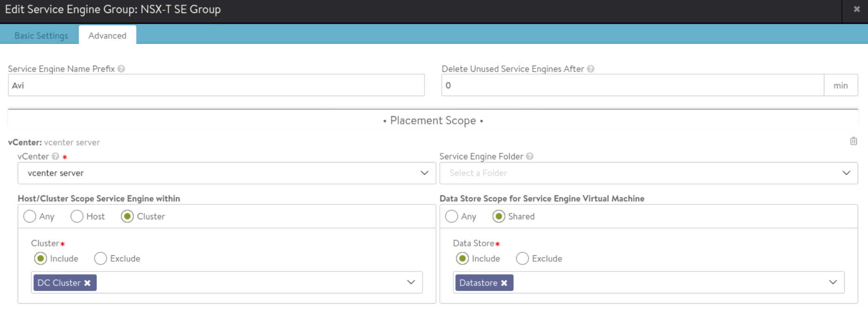
Task: Click help icon beside Service Engine Folder
Action: point(530,156)
